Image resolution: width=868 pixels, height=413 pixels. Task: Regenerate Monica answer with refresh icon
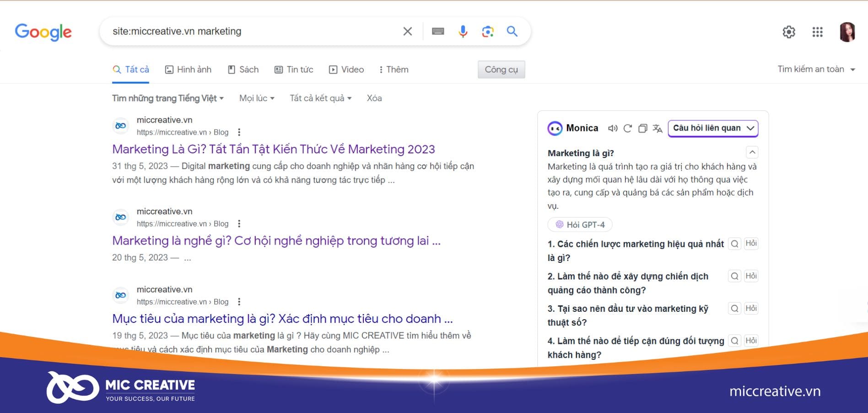628,128
